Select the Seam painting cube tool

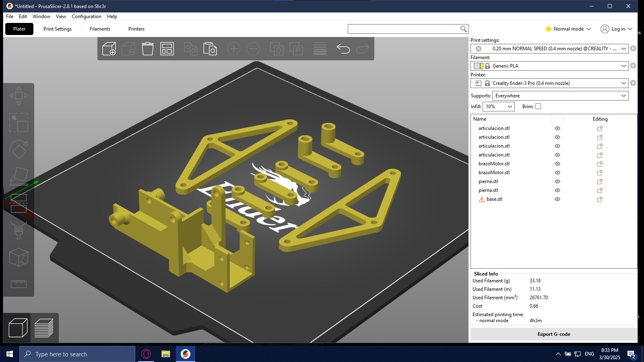(x=19, y=257)
